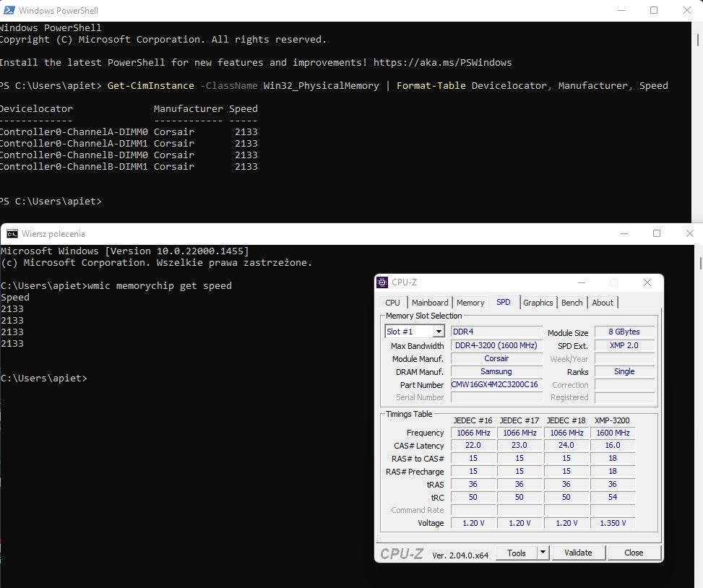Viewport: 703px width, 588px height.
Task: Click the JEDEC #16 column header
Action: click(473, 420)
